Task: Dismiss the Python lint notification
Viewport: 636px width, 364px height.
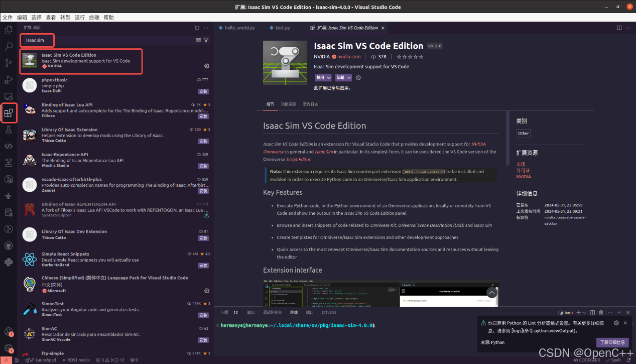Action: (x=625, y=323)
